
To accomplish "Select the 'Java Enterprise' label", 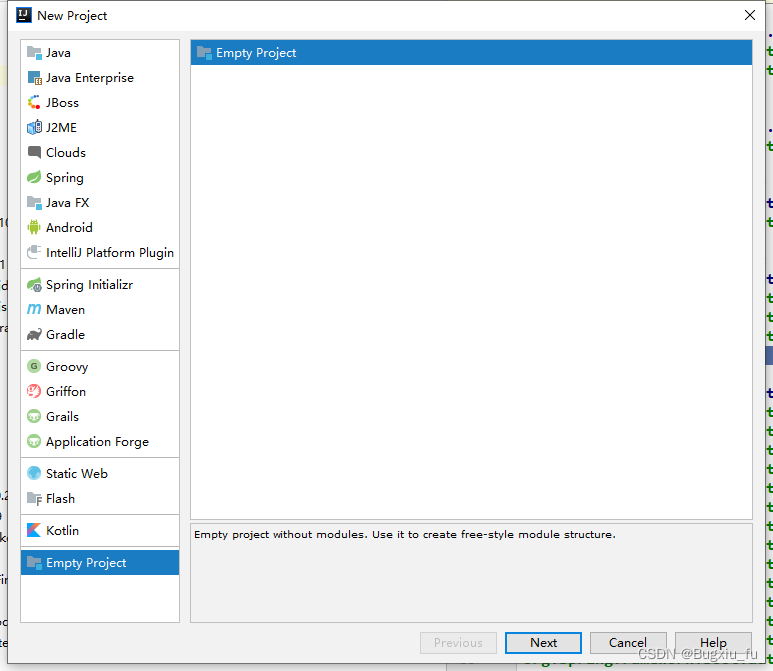I will 90,78.
